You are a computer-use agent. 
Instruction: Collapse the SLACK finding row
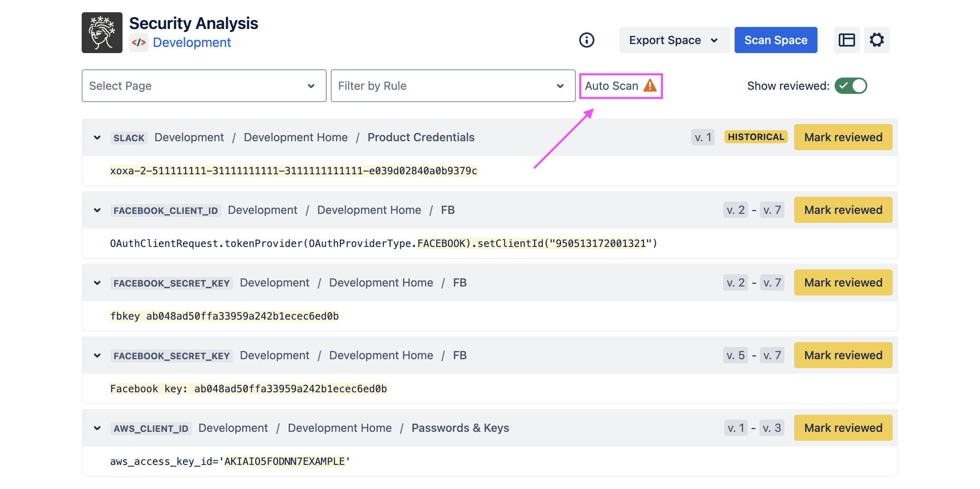coord(97,138)
